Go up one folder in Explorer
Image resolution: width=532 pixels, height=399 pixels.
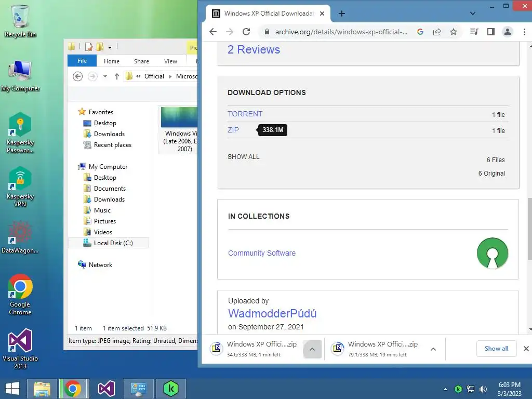[x=117, y=76]
